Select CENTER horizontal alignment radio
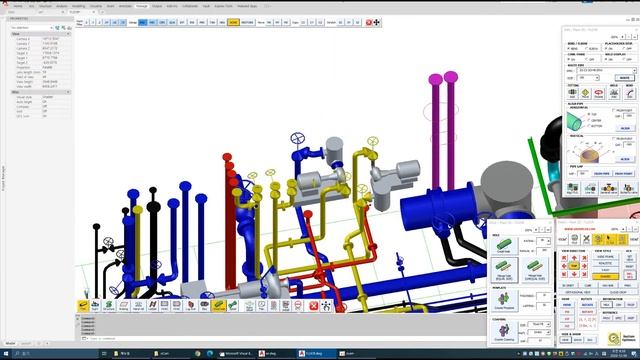 588,120
